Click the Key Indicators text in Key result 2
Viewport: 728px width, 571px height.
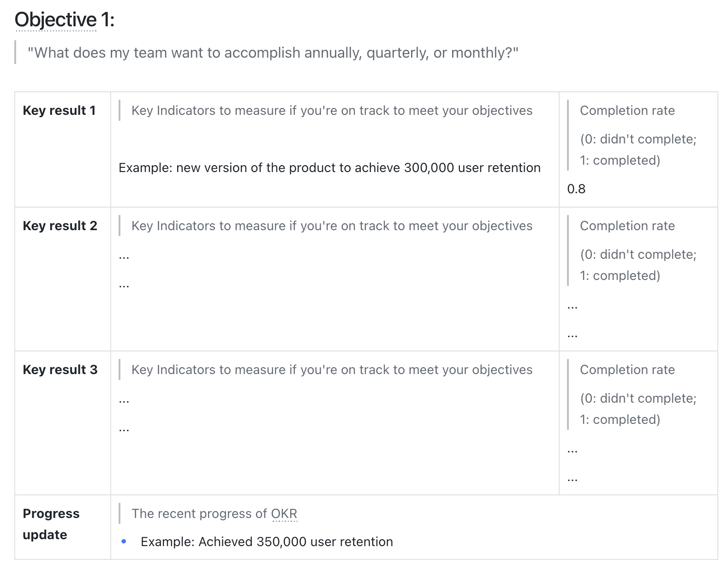[x=332, y=226]
